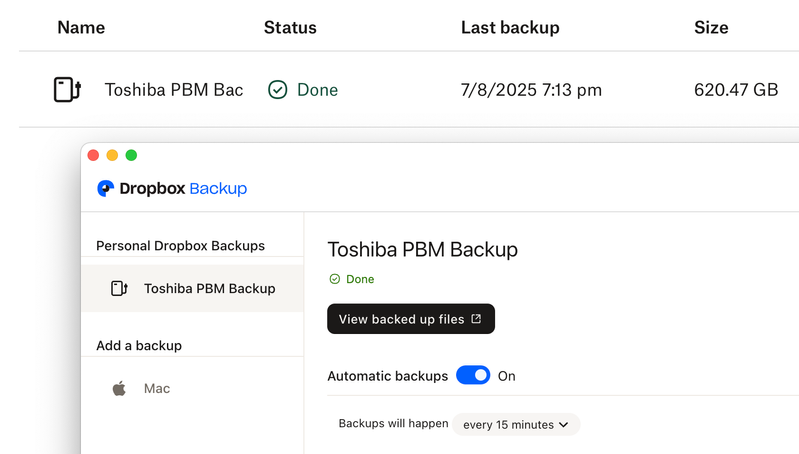Turn off the Automatic backups switch
The height and width of the screenshot is (454, 799).
pyautogui.click(x=473, y=376)
